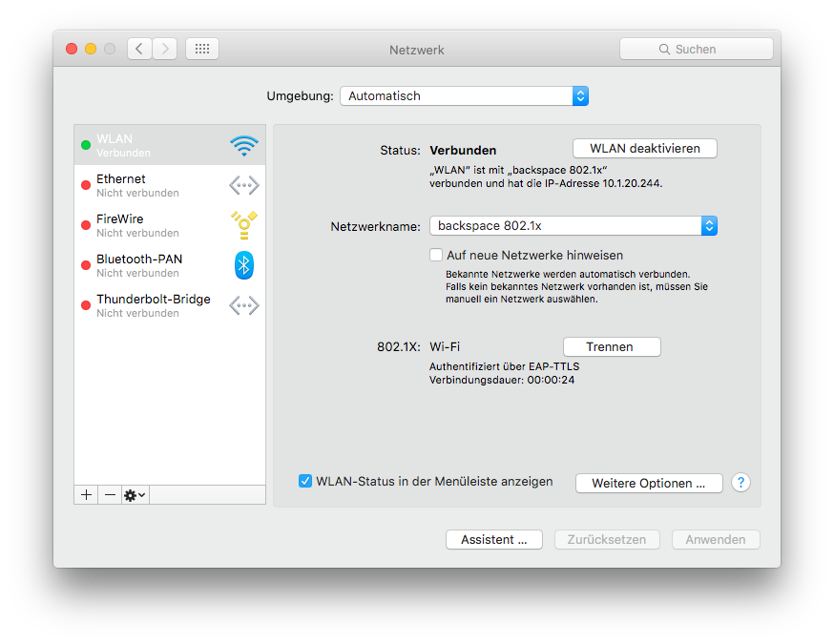This screenshot has height=644, width=834.
Task: Click 'WLAN deaktivieren' button
Action: [x=644, y=149]
